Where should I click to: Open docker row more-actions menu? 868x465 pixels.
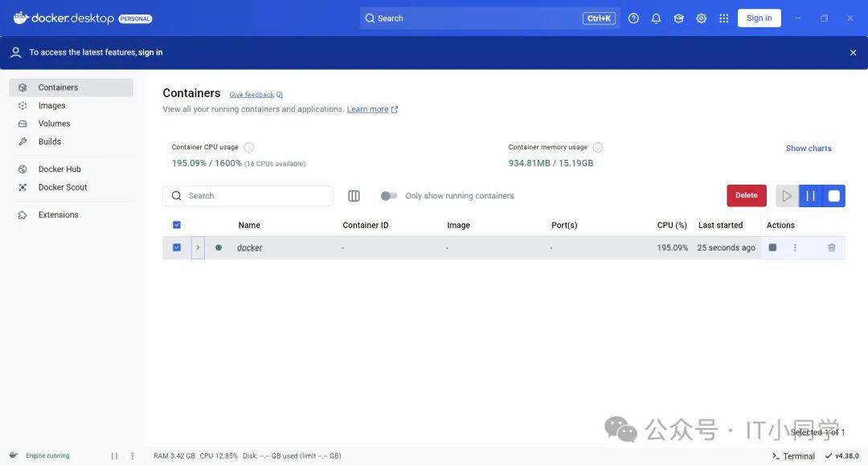coord(795,247)
